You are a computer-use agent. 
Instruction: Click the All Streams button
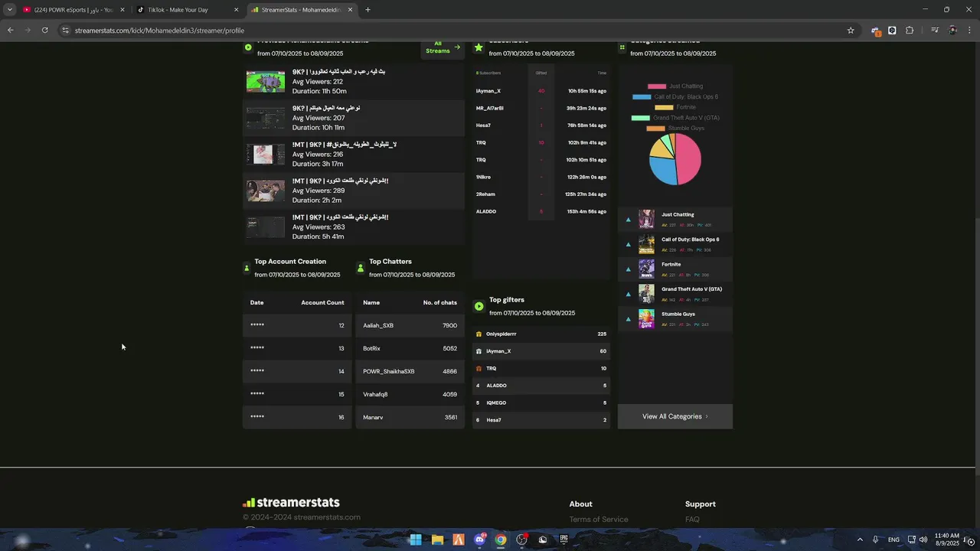[x=442, y=47]
